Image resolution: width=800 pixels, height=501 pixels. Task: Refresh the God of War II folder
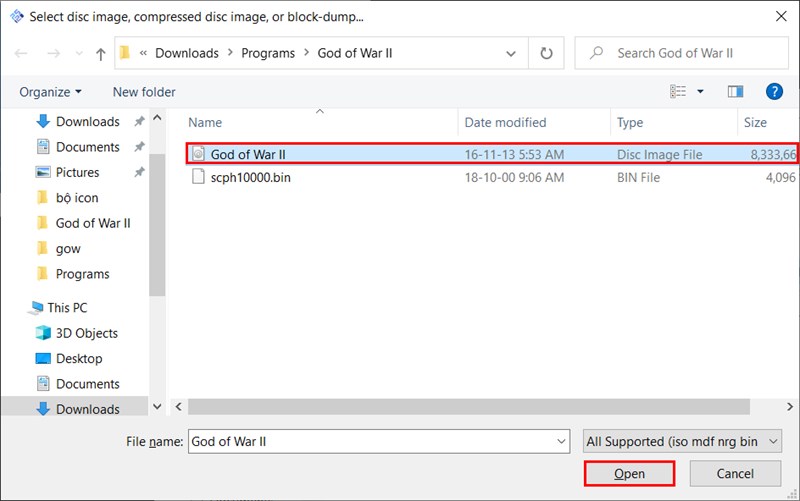546,53
